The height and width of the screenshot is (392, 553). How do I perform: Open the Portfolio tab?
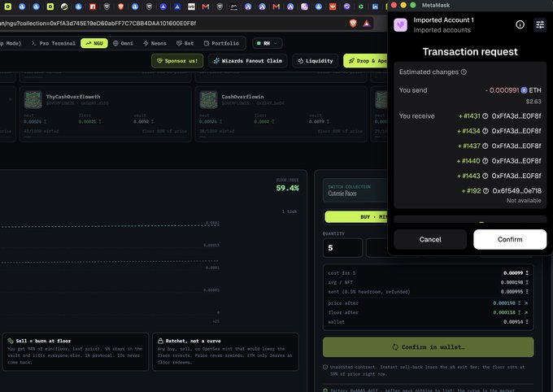tap(221, 43)
